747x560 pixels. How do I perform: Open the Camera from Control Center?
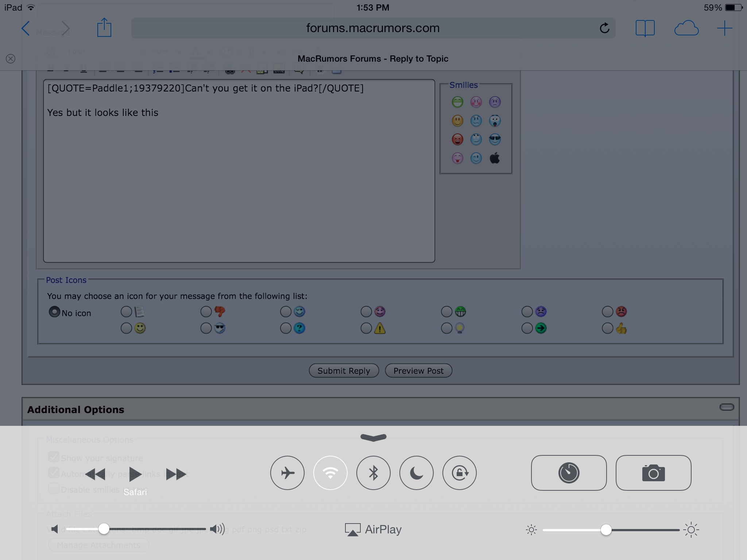click(653, 473)
